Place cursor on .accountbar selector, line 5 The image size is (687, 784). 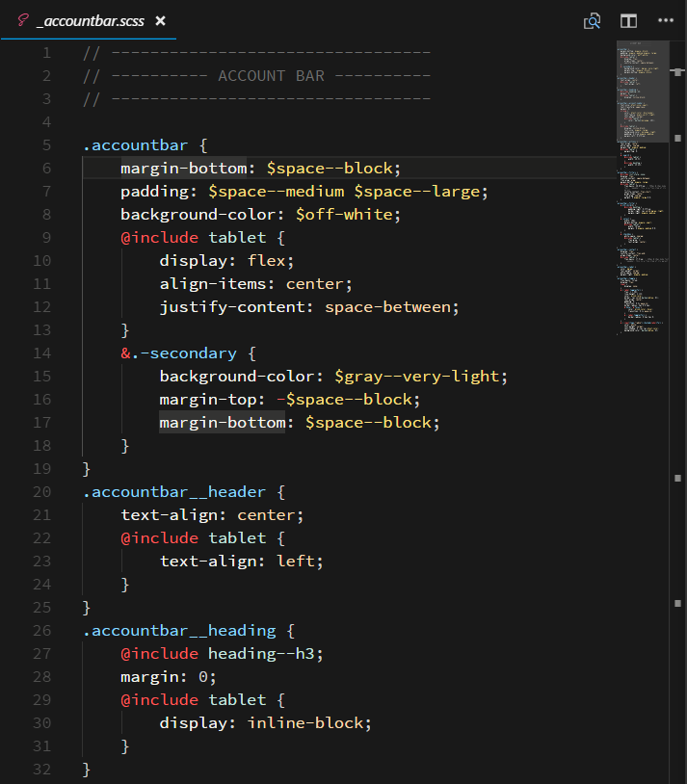click(x=135, y=145)
